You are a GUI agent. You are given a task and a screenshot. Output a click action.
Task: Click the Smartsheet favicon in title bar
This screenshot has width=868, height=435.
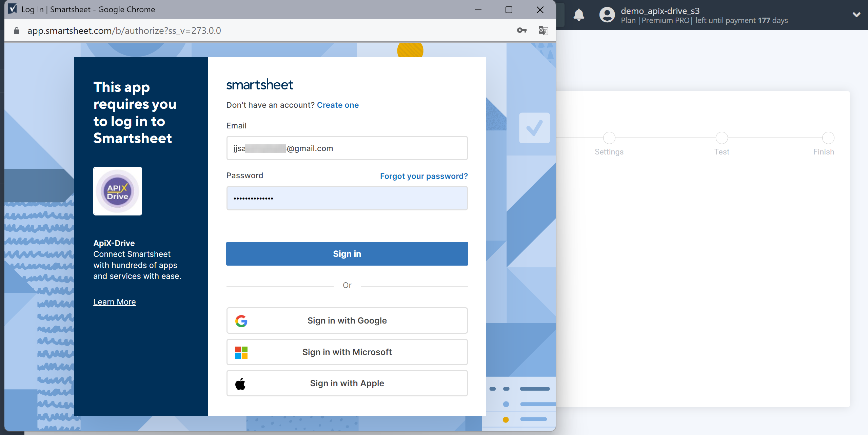point(12,9)
